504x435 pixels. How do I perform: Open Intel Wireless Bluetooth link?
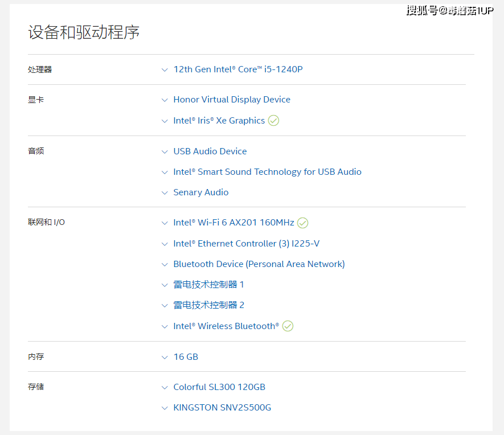[x=226, y=326]
